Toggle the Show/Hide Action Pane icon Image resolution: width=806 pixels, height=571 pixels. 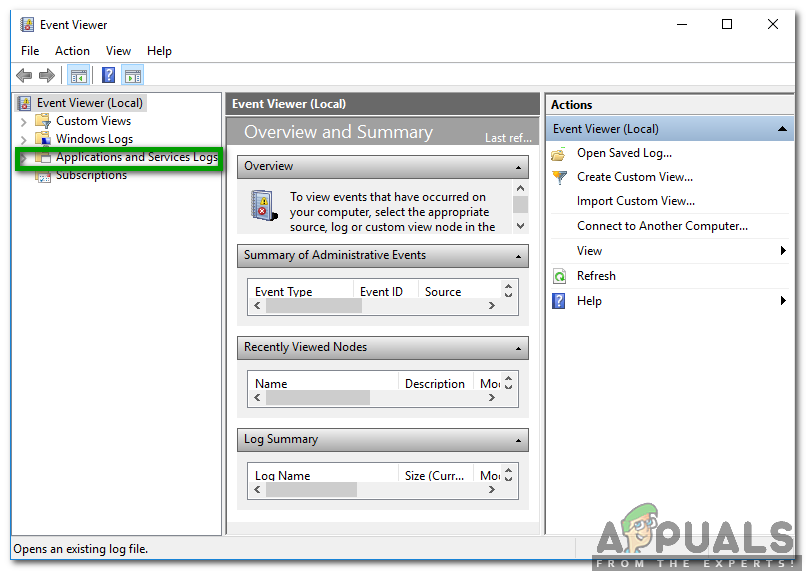133,76
